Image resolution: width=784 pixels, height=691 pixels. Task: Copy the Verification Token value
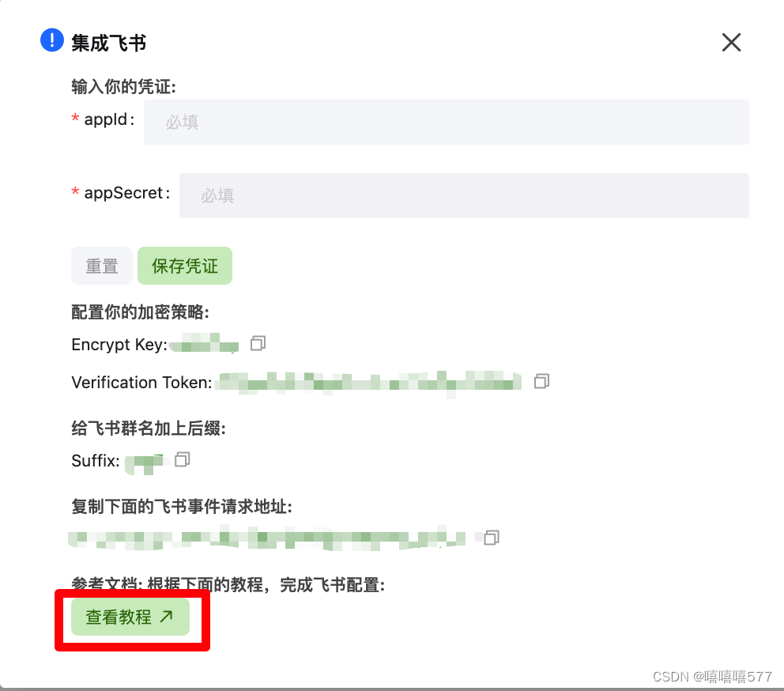coord(542,381)
